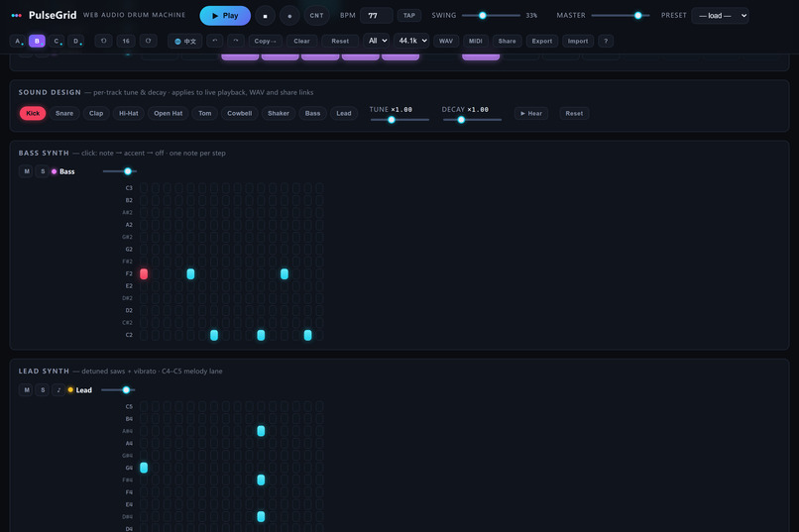Start playback with the Play button

coord(225,16)
